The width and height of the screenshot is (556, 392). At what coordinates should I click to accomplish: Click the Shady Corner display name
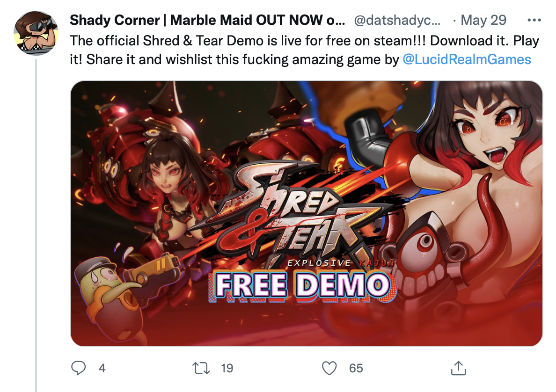[207, 20]
